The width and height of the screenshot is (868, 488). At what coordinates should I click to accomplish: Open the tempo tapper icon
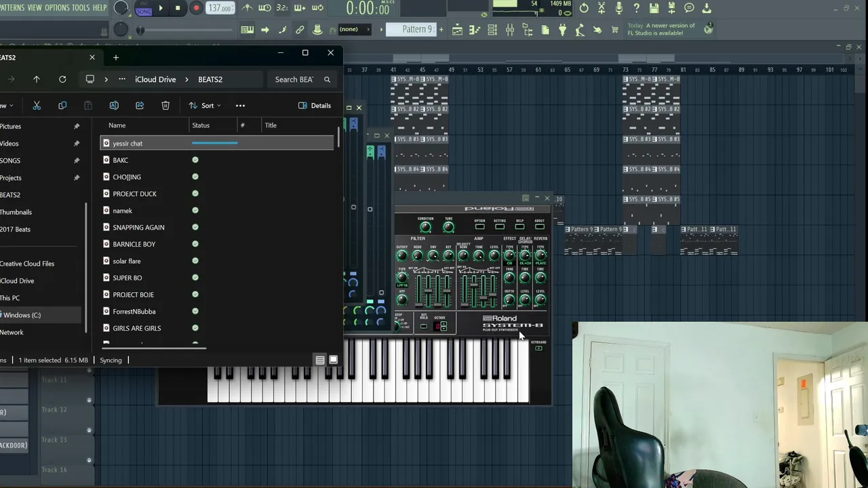click(x=580, y=29)
